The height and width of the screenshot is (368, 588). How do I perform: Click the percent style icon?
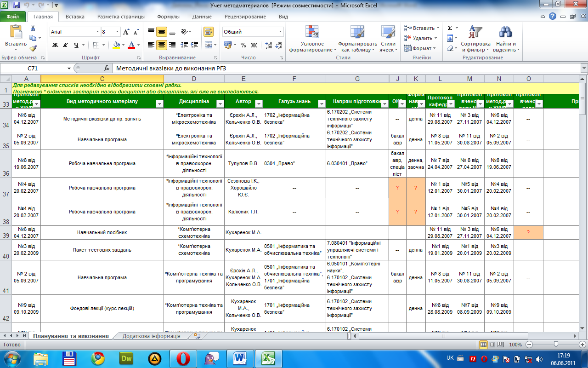tap(243, 45)
